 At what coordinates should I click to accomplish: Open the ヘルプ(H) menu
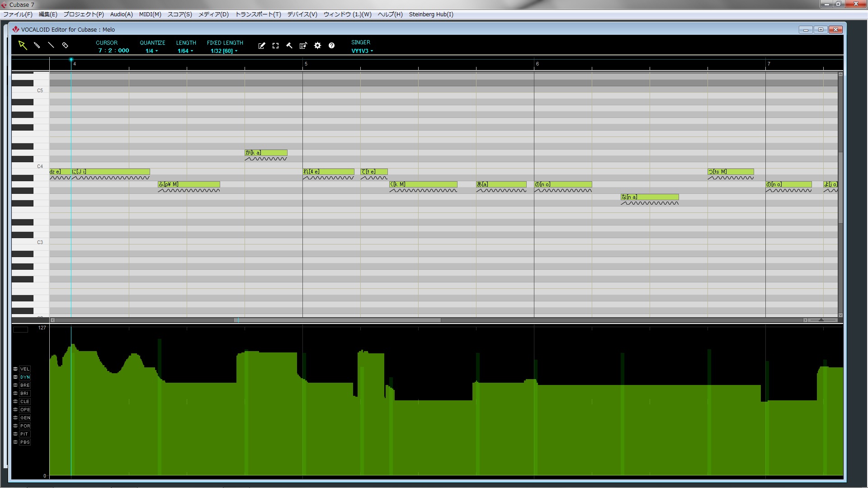[390, 14]
